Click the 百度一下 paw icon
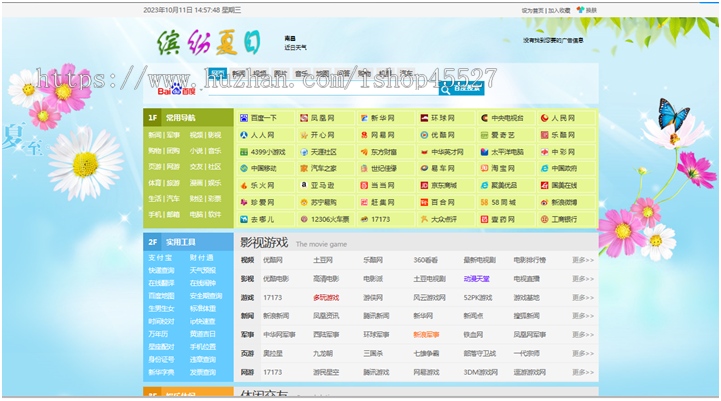 244,118
